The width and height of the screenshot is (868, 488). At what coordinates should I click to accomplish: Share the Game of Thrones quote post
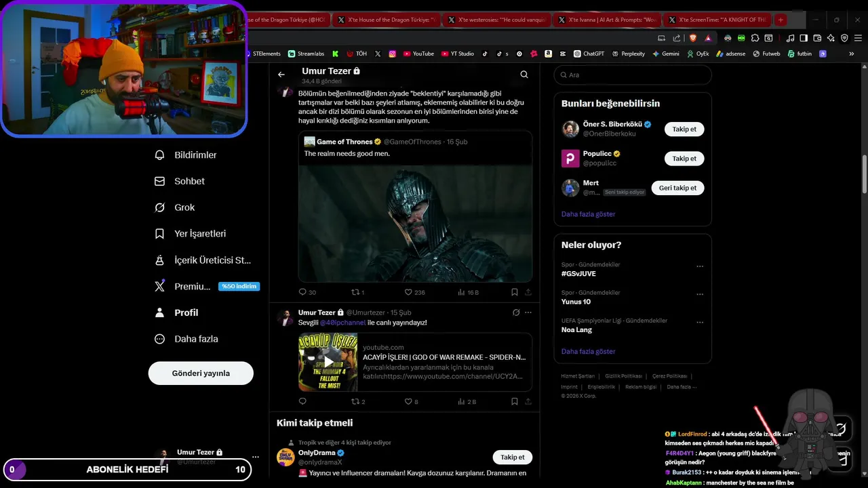528,292
